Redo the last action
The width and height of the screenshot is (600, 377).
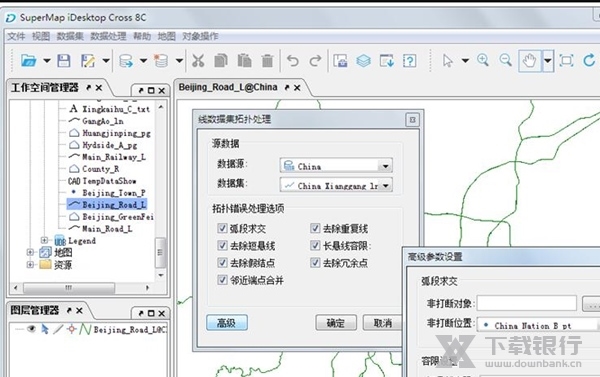pos(315,60)
